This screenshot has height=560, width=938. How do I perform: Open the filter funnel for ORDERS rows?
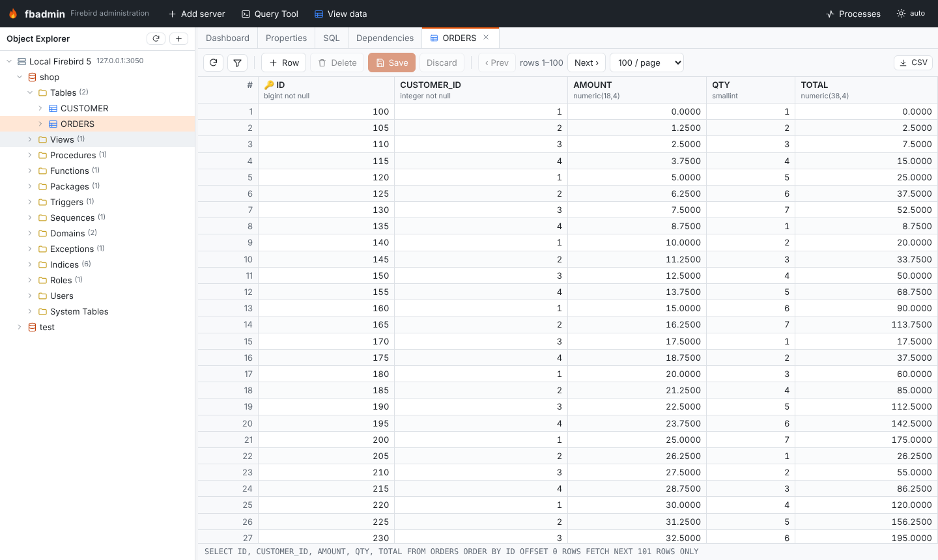tap(238, 63)
